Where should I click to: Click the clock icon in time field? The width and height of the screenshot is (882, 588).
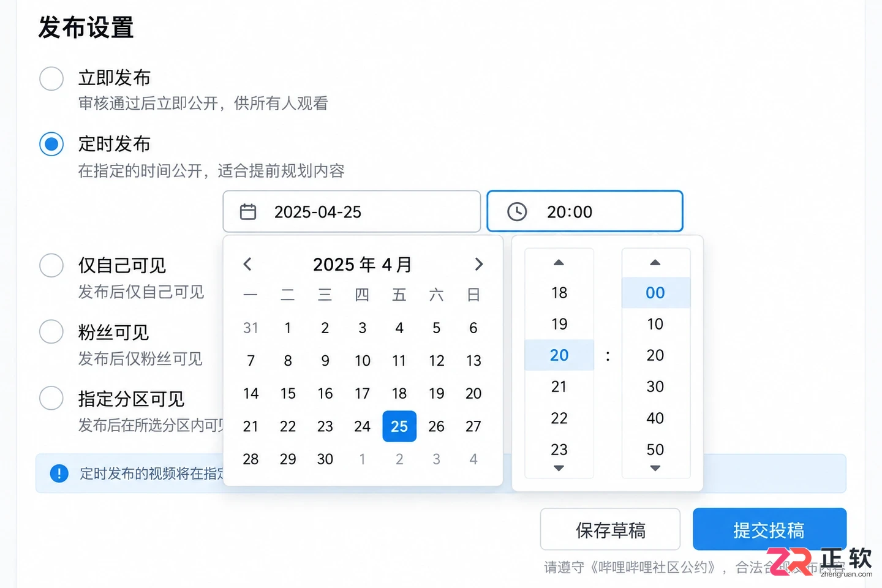coord(517,212)
